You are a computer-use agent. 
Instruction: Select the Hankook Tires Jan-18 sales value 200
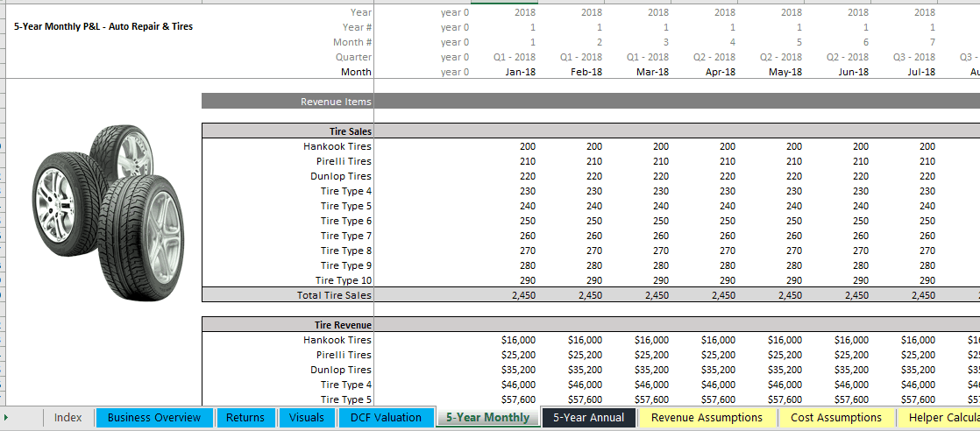527,146
